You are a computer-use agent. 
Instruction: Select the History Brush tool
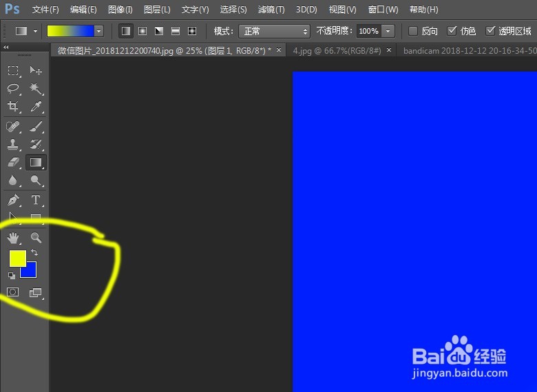click(36, 144)
